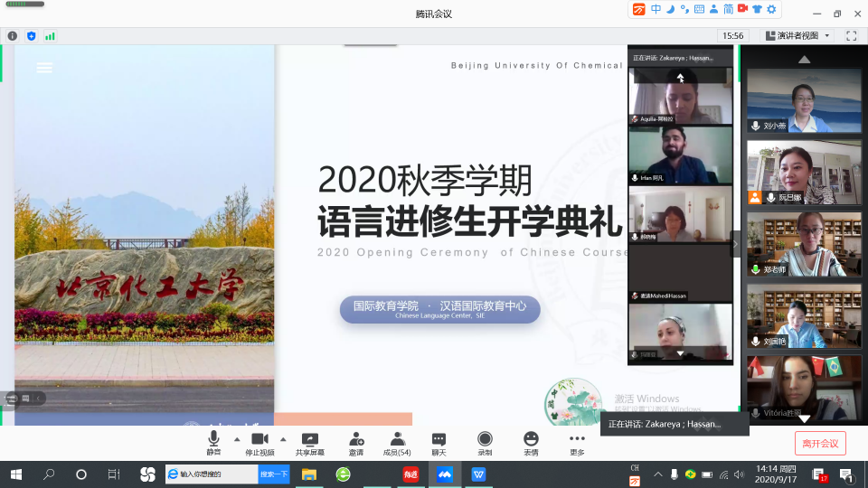Start recording (录制) the meeting
The width and height of the screenshot is (868, 488).
coord(485,443)
